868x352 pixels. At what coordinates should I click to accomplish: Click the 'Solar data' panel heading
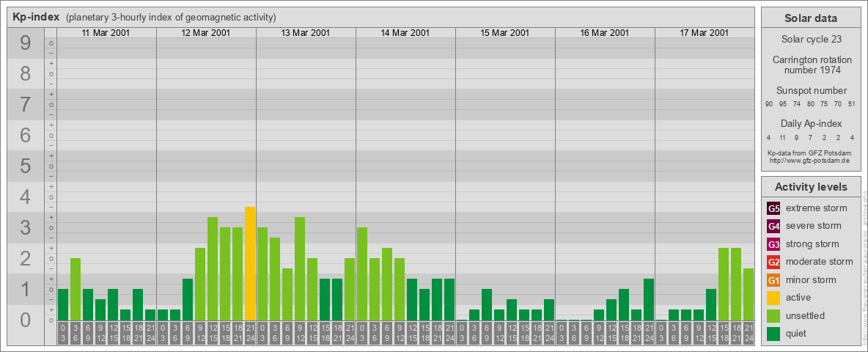[x=811, y=18]
